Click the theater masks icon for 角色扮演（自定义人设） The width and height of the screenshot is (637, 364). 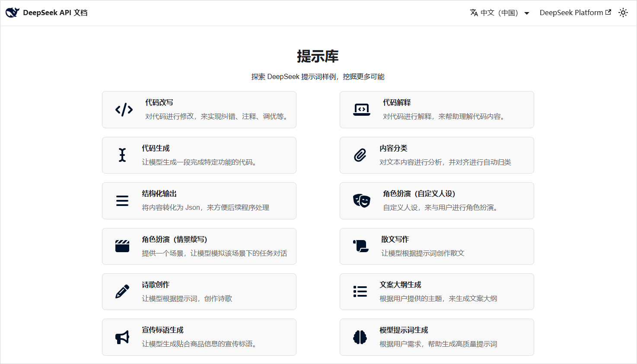[362, 200]
